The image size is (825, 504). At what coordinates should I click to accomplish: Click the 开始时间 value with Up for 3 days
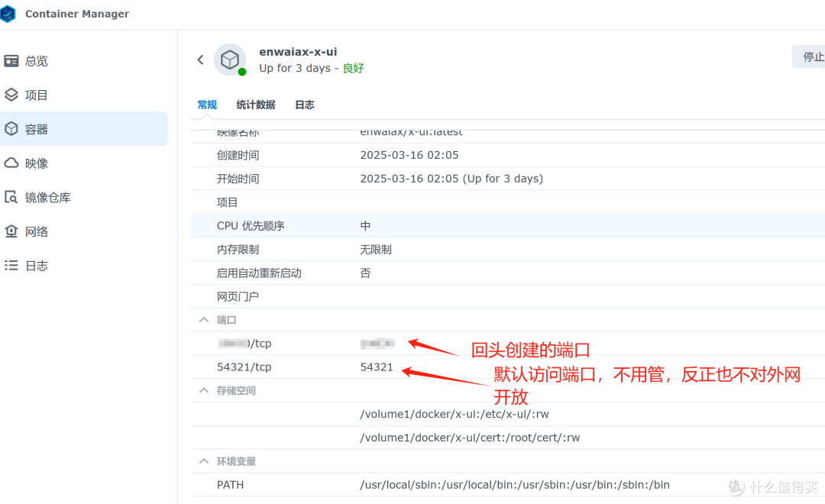(451, 179)
